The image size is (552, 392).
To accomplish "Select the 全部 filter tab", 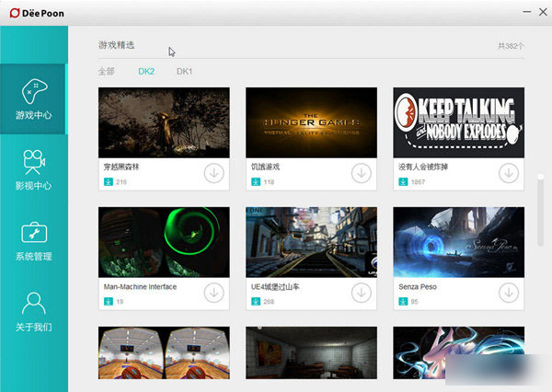I will (x=107, y=72).
